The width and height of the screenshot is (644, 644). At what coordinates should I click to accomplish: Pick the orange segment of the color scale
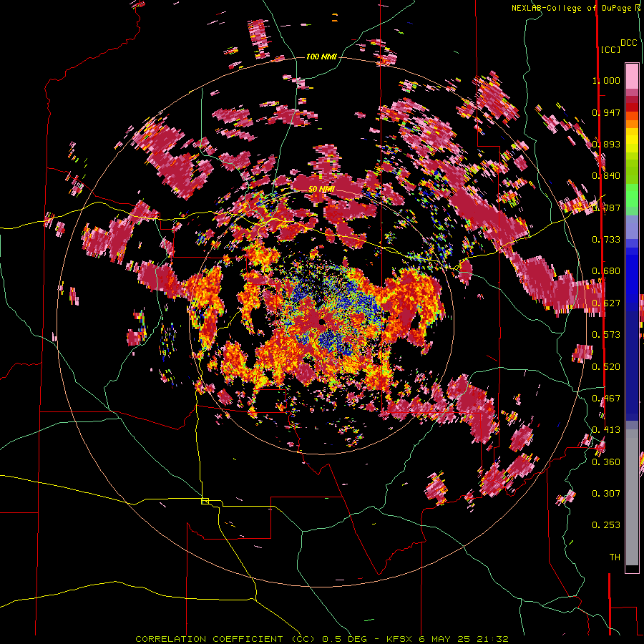[632, 124]
